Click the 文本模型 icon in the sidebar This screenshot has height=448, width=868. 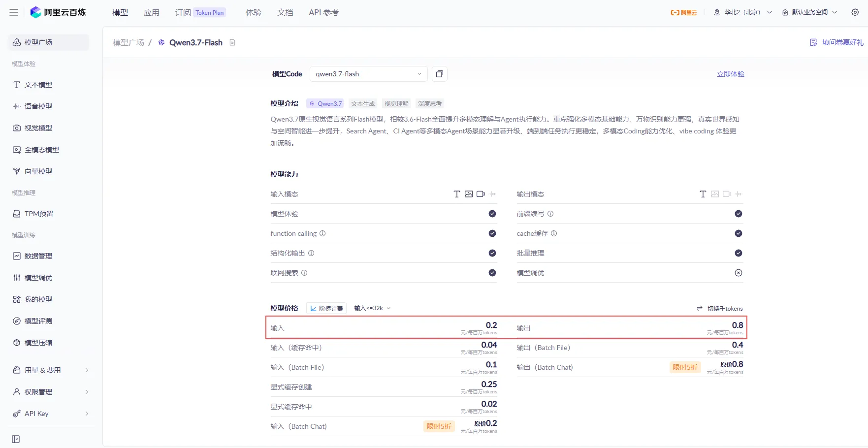click(x=17, y=85)
